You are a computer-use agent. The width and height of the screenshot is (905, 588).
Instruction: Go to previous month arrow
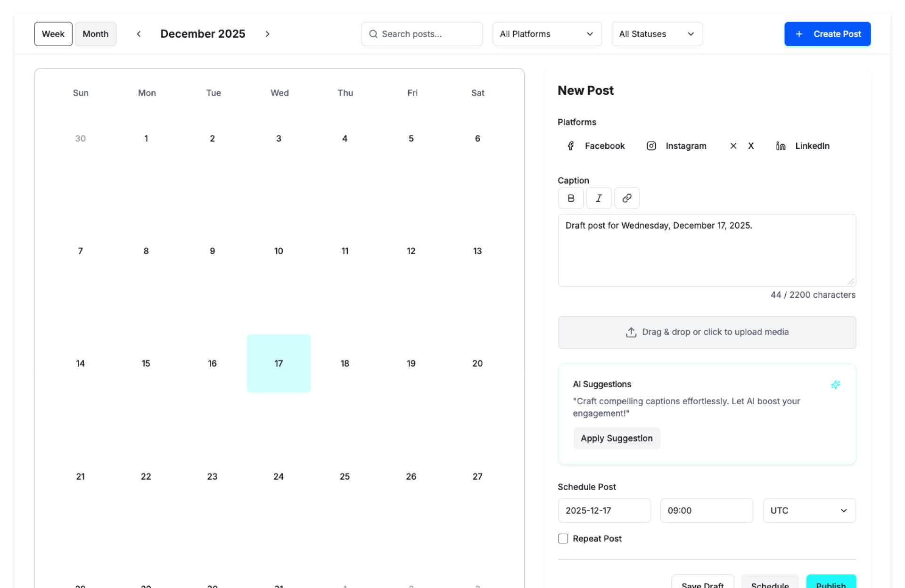pyautogui.click(x=139, y=34)
